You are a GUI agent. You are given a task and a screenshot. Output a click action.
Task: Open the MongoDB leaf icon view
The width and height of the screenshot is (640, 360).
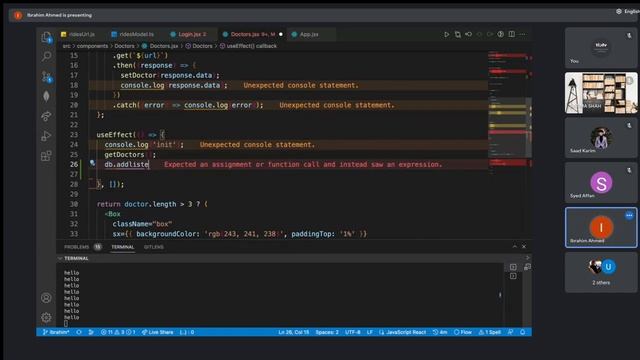pyautogui.click(x=47, y=96)
